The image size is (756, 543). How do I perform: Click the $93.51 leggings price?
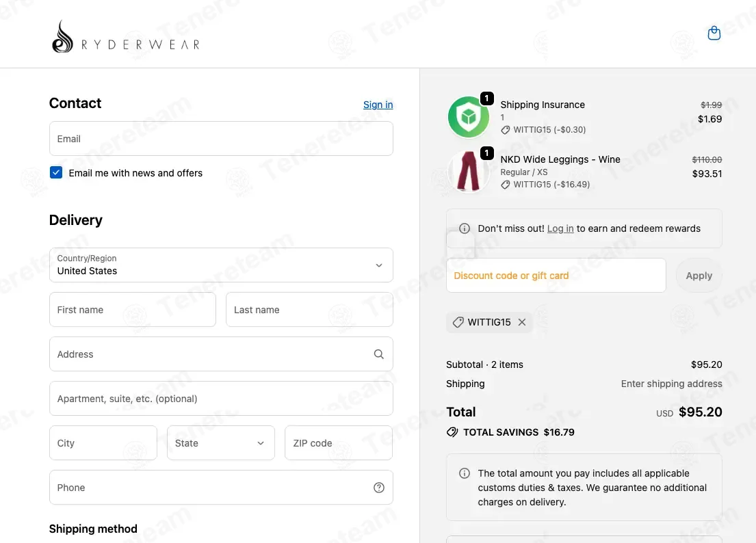tap(707, 174)
